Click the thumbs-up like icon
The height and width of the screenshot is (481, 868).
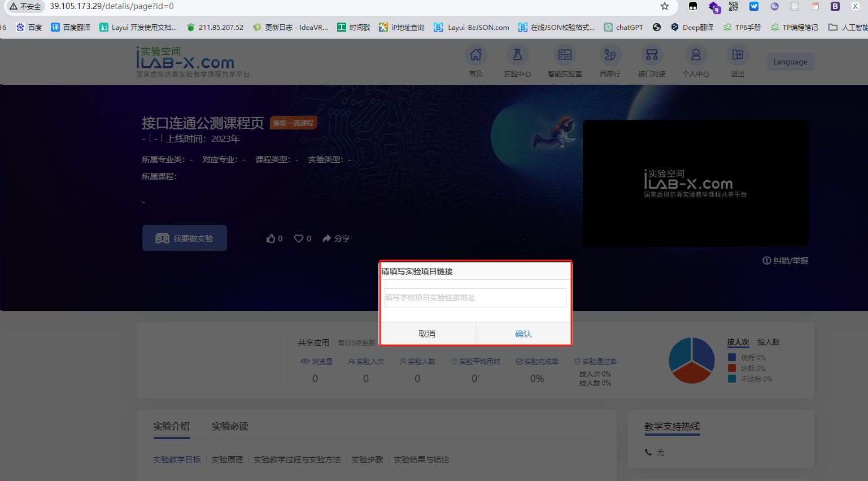pos(271,239)
